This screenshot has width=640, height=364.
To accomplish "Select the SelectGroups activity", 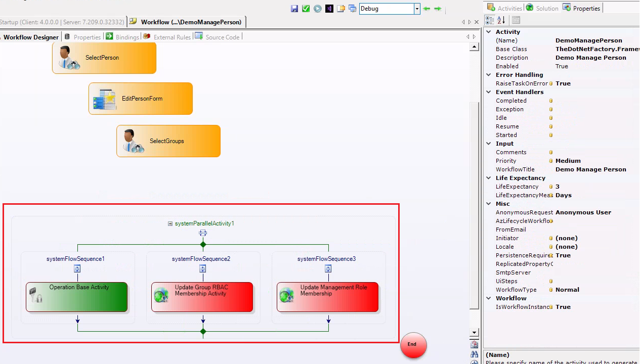I will pos(168,141).
